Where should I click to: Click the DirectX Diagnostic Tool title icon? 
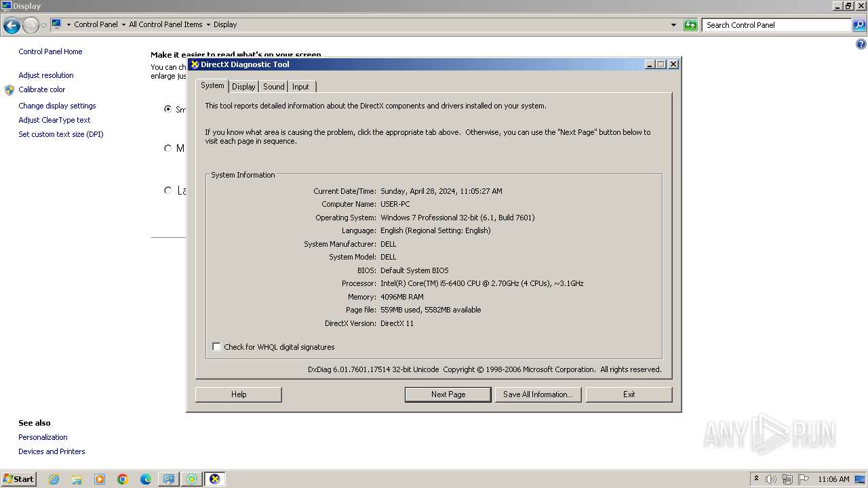(195, 64)
